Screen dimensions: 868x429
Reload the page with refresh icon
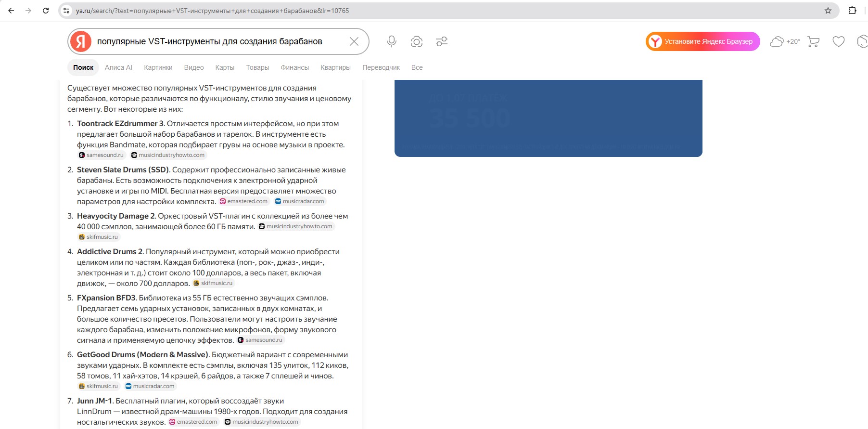point(46,11)
